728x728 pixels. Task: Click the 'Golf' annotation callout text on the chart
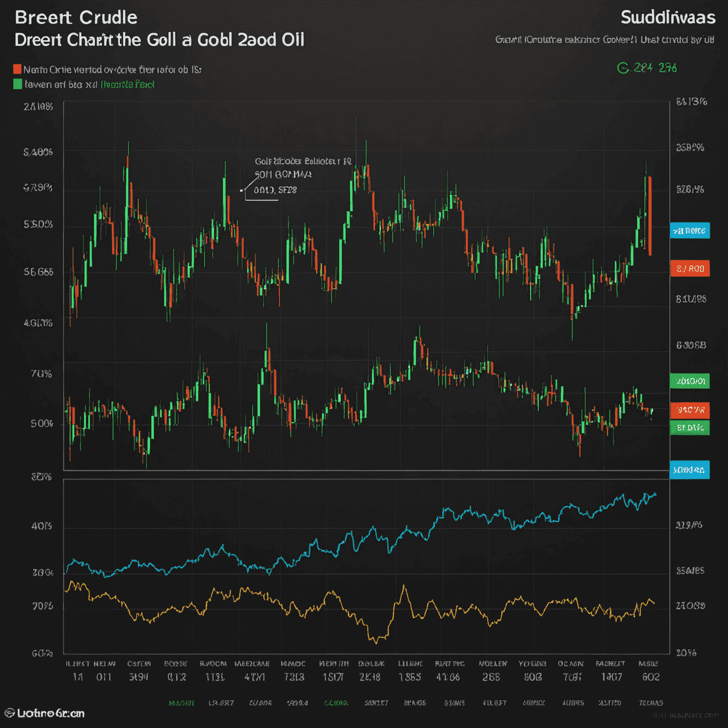point(303,161)
